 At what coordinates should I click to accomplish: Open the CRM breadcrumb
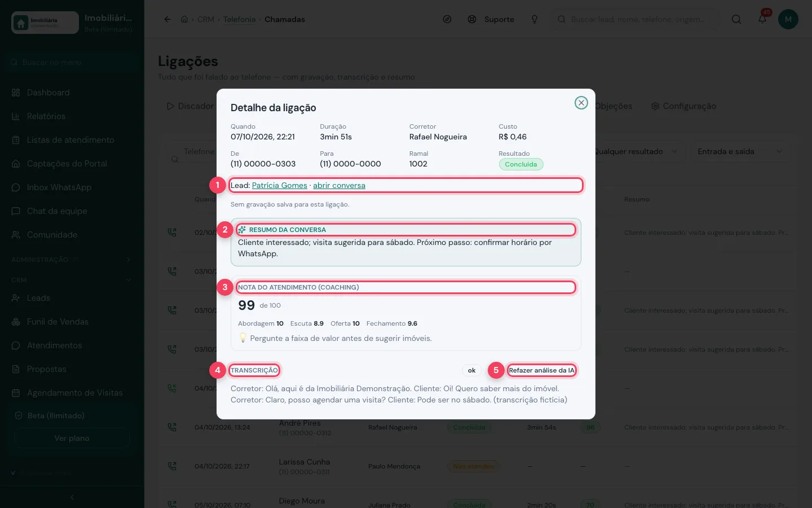pos(206,19)
